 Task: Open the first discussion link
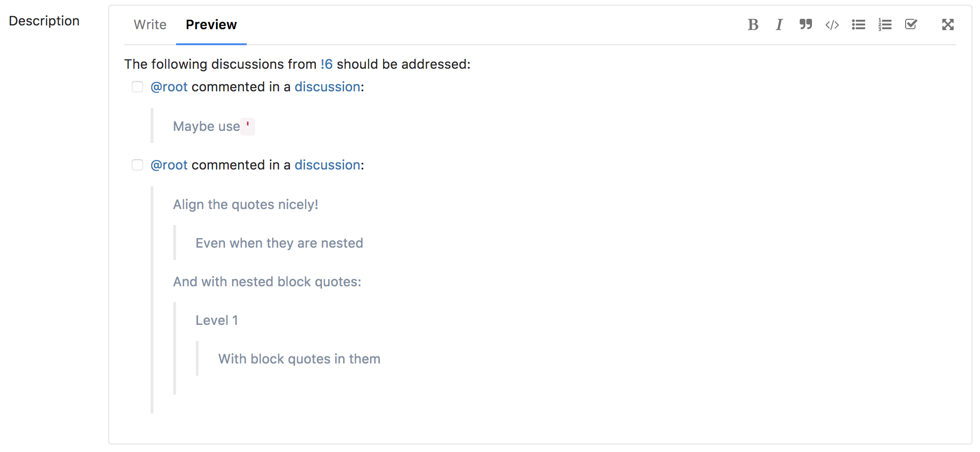click(327, 87)
